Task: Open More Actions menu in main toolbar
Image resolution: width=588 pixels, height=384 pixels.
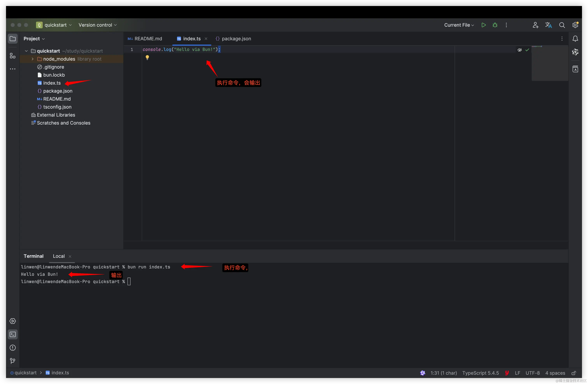Action: click(506, 25)
